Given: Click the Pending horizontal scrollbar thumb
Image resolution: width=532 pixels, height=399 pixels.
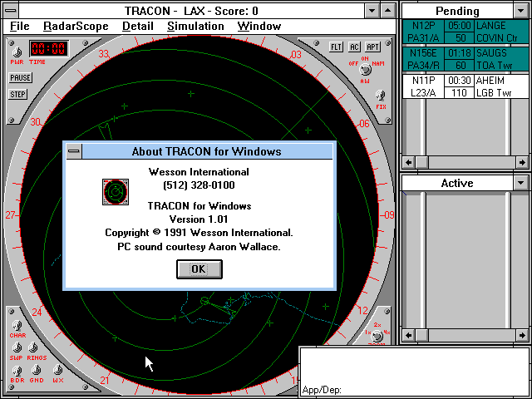Looking at the screenshot, I should 422,163.
